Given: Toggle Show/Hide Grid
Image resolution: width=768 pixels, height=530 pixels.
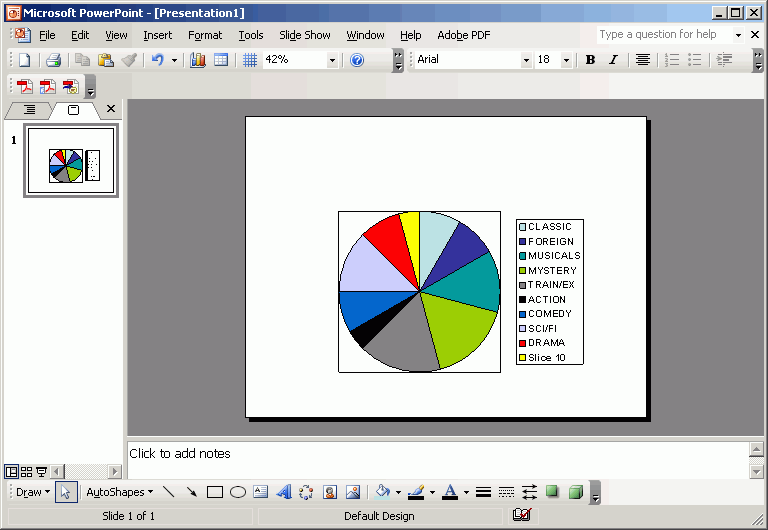Looking at the screenshot, I should pos(250,60).
